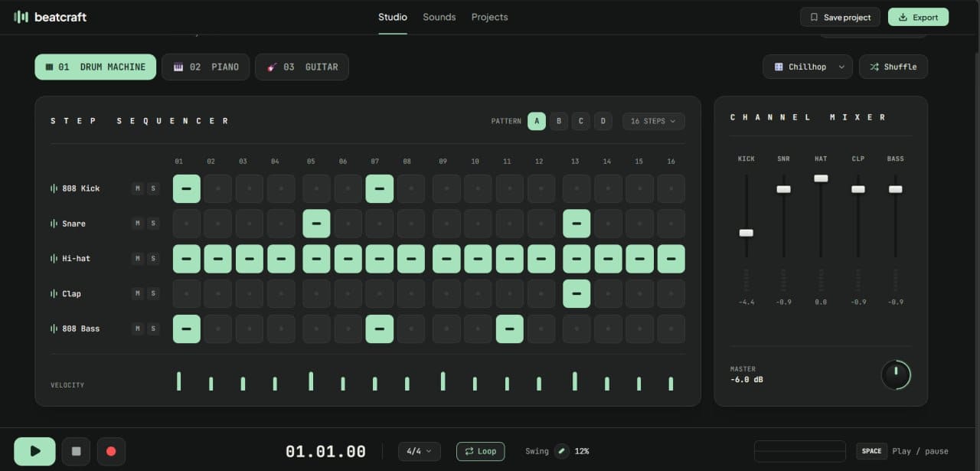Select the 02 Piano tab
Screen dimensions: 980x471
click(x=206, y=67)
